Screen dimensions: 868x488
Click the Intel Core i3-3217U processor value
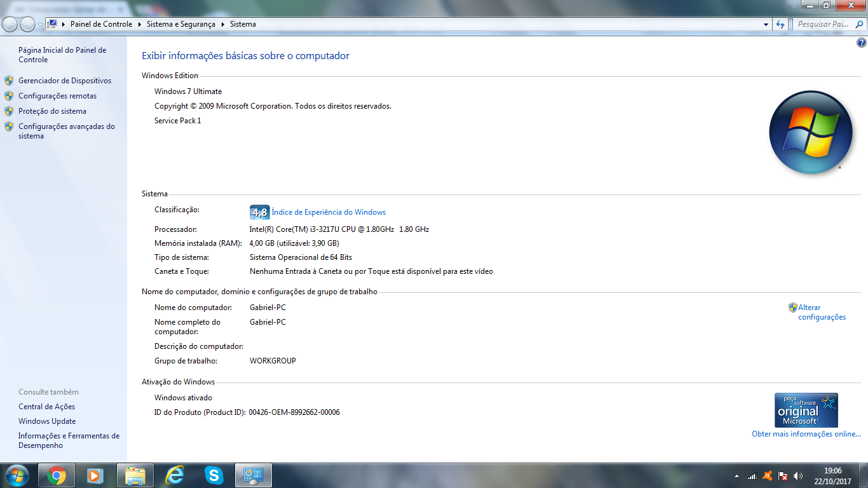[x=339, y=229]
